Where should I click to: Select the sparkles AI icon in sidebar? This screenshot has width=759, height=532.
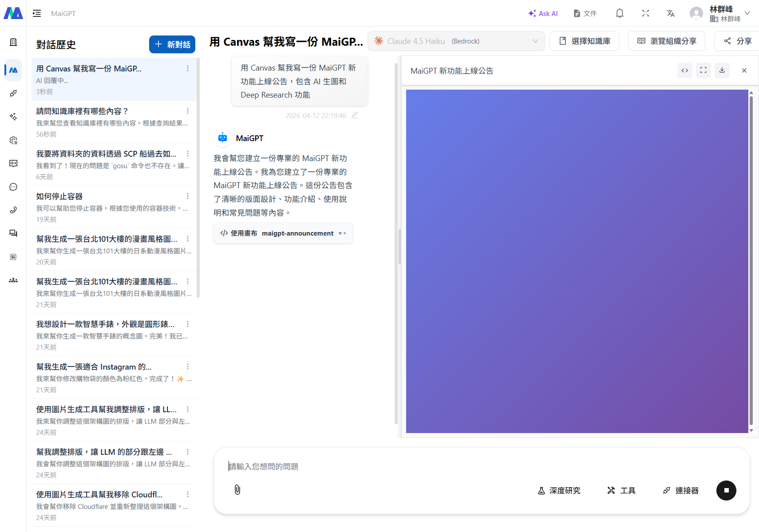pos(13,117)
